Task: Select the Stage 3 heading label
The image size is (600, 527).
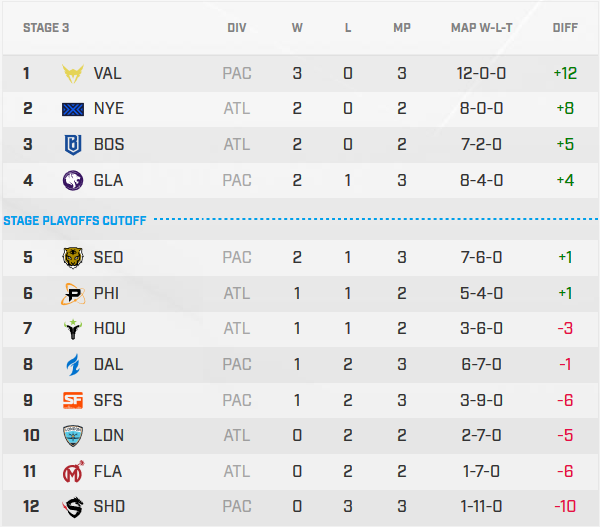Action: point(46,28)
